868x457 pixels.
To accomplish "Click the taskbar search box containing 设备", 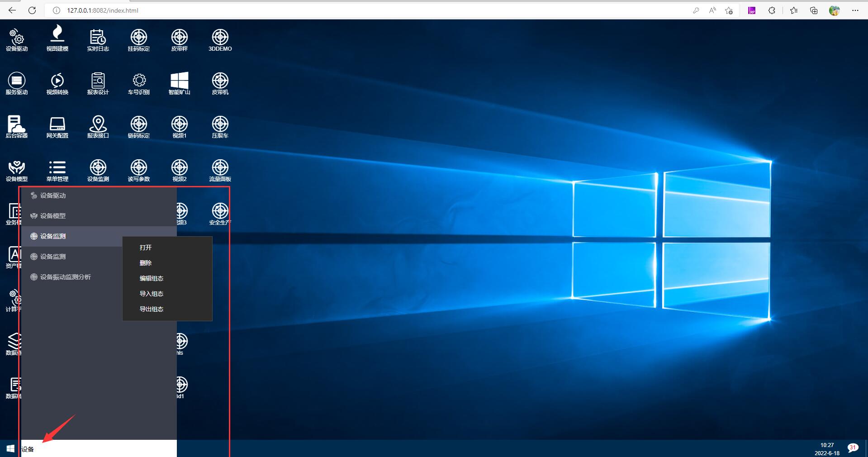I will pyautogui.click(x=99, y=449).
